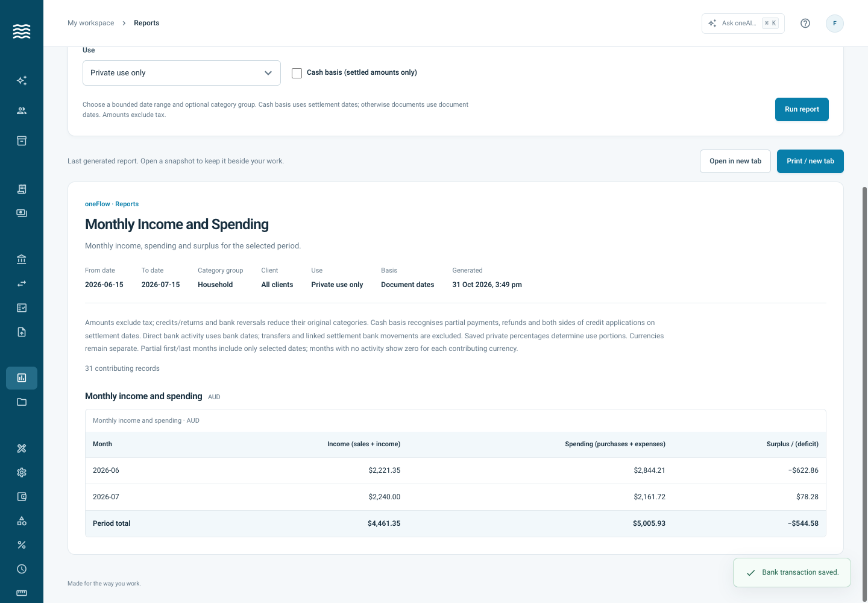
Task: Click surplus value $78.28
Action: click(x=807, y=497)
